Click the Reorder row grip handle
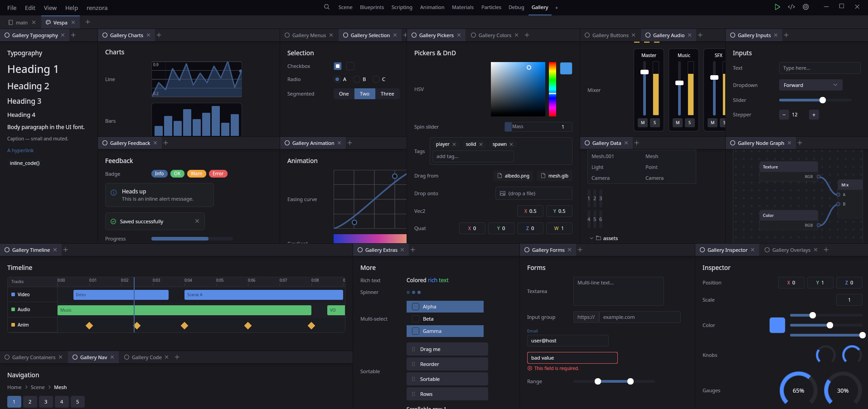868x409 pixels. click(413, 364)
